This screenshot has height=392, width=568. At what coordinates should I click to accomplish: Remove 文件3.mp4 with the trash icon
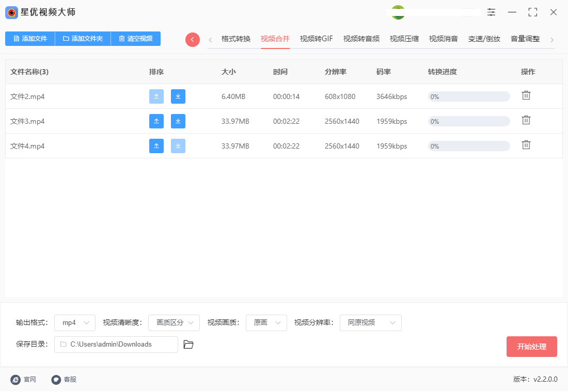(526, 120)
